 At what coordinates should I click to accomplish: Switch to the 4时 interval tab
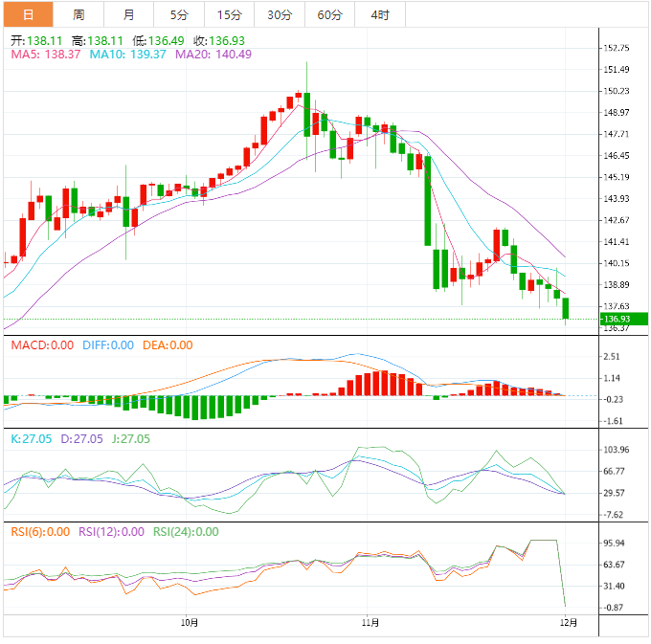coord(379,14)
